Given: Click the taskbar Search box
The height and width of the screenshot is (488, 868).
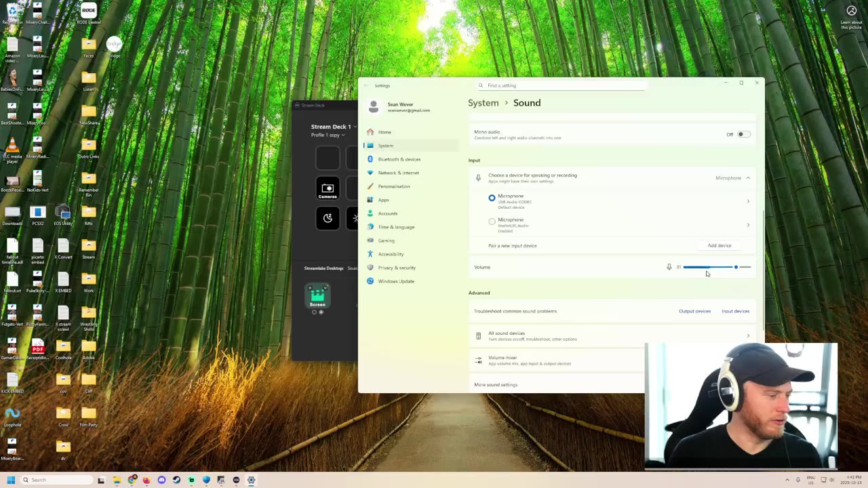Looking at the screenshot, I should pyautogui.click(x=57, y=480).
